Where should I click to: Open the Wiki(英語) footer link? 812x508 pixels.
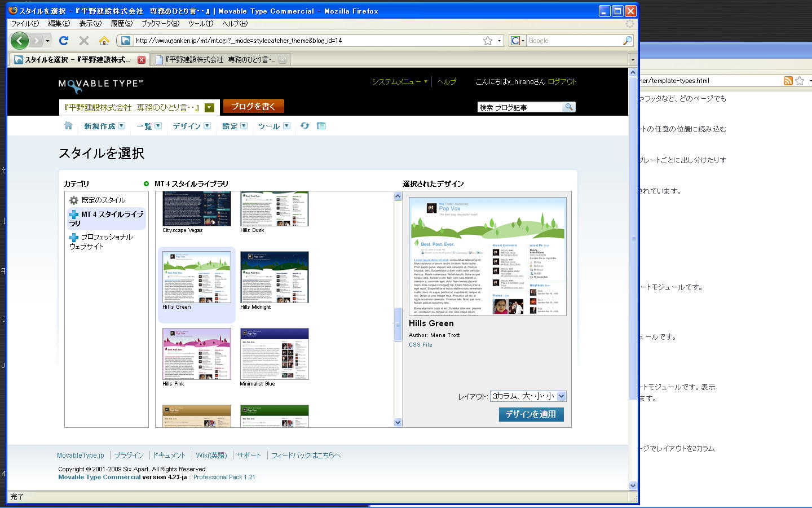pyautogui.click(x=211, y=456)
